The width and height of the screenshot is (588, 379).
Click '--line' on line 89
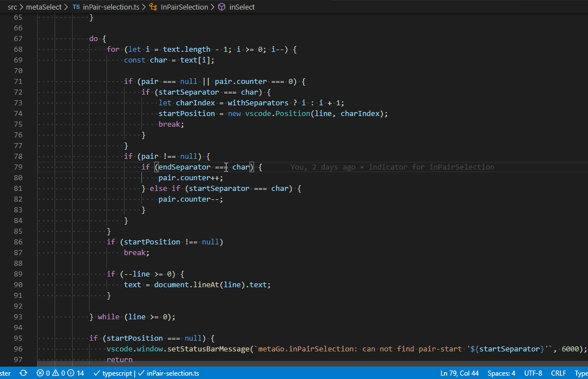click(x=137, y=274)
